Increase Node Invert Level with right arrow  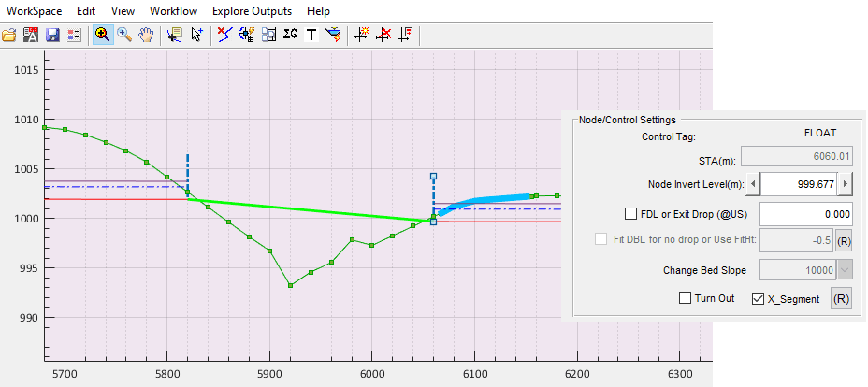coord(846,184)
